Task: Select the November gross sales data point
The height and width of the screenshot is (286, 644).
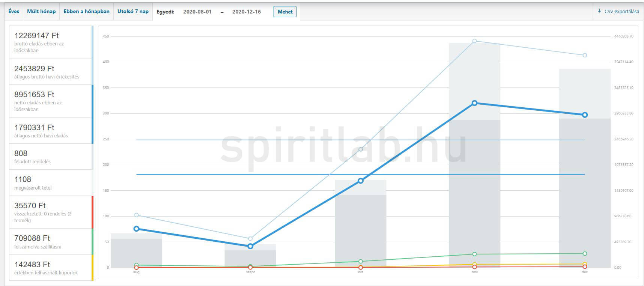Action: [474, 41]
